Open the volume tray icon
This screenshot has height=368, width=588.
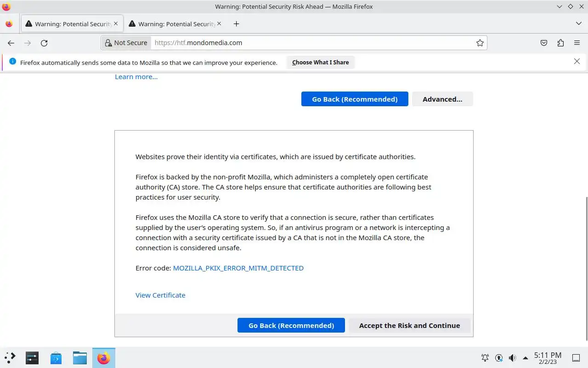coord(513,357)
